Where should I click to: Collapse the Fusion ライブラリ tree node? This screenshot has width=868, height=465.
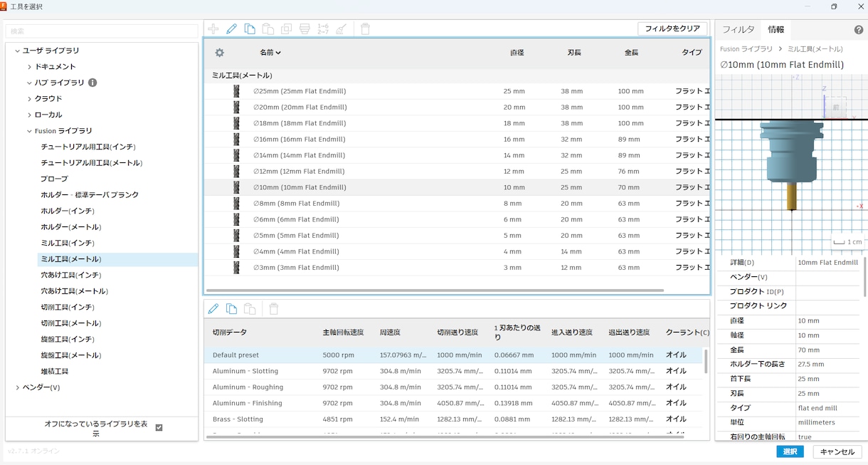(29, 131)
